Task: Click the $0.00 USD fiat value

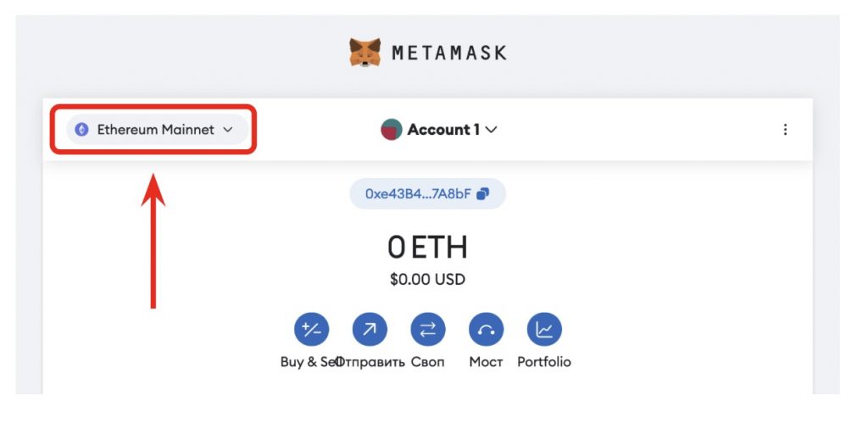Action: tap(427, 280)
